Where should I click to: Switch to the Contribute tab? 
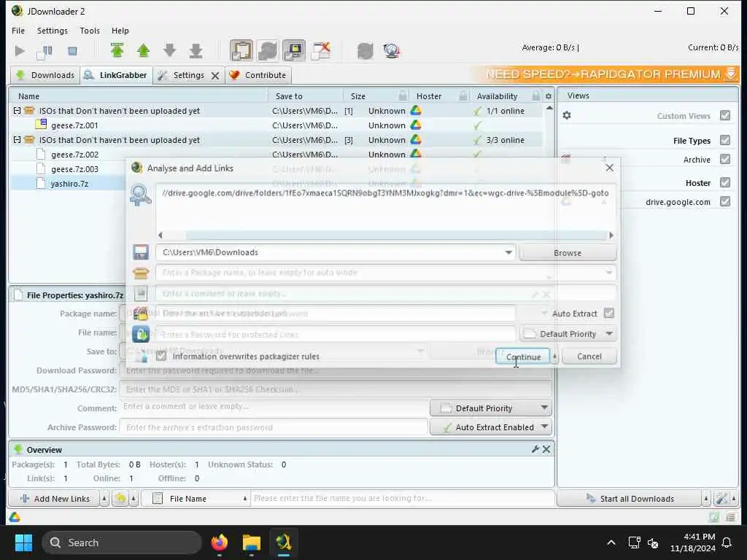[x=258, y=75]
